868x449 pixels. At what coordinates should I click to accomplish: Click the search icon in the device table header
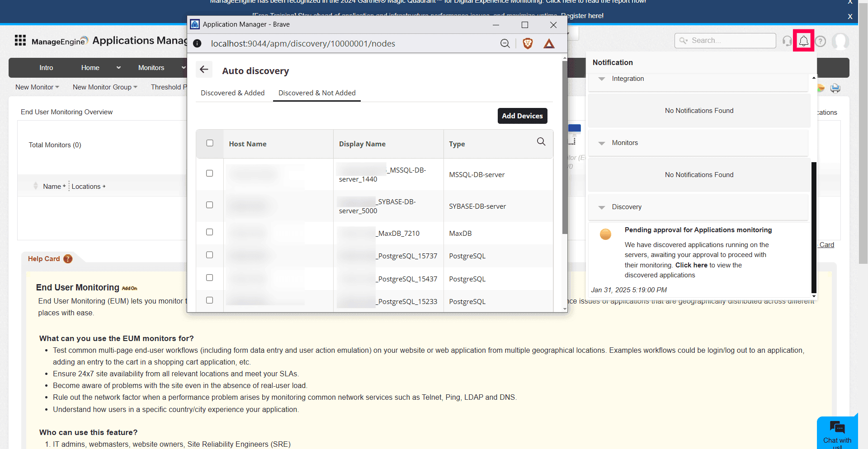541,142
